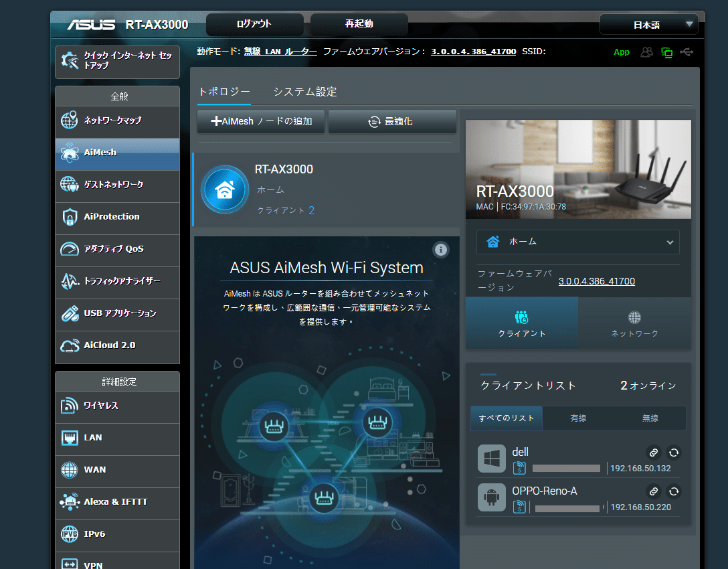The image size is (728, 569).
Task: Click the RT-AX3000 router photo
Action: 578,169
